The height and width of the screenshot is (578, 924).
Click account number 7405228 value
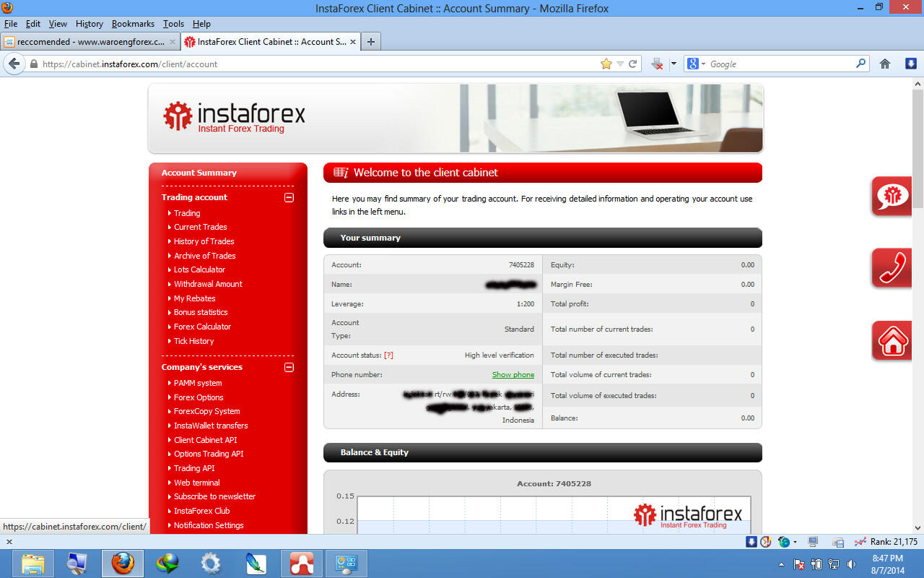(x=521, y=264)
